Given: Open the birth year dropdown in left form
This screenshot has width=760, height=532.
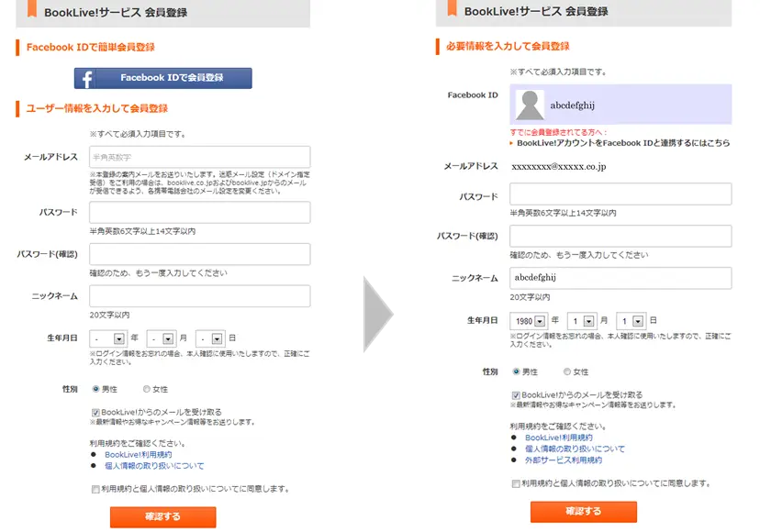Looking at the screenshot, I should click(x=108, y=338).
